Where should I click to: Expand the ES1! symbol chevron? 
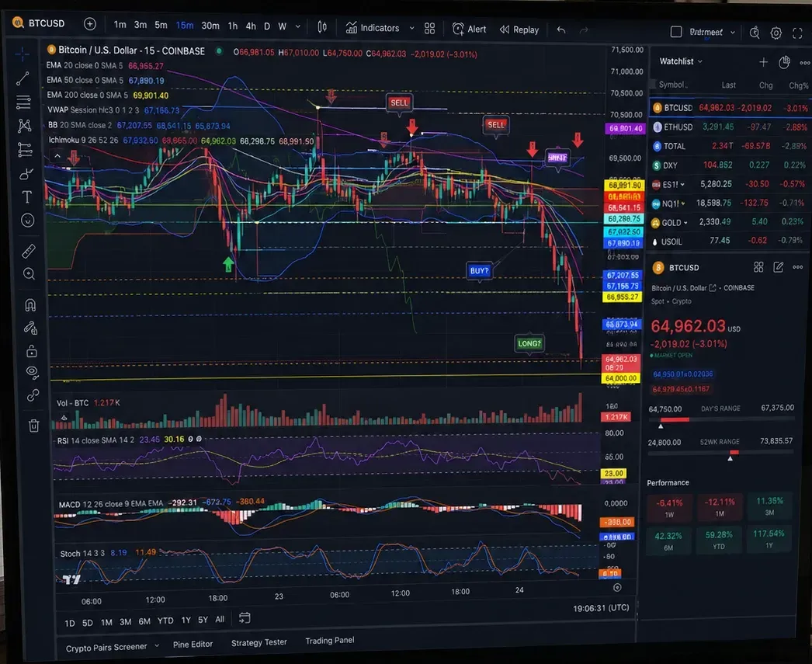point(682,184)
